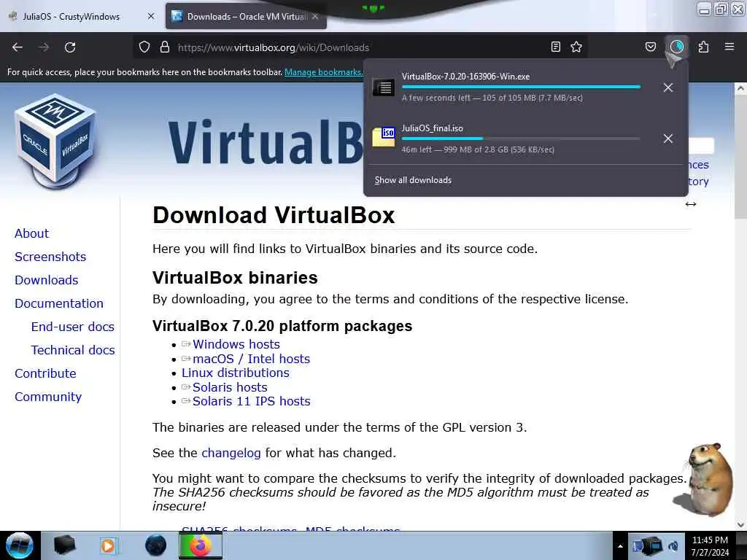Open the clock showing 11:45 PM
Screen dimensions: 747x560
pos(710,545)
